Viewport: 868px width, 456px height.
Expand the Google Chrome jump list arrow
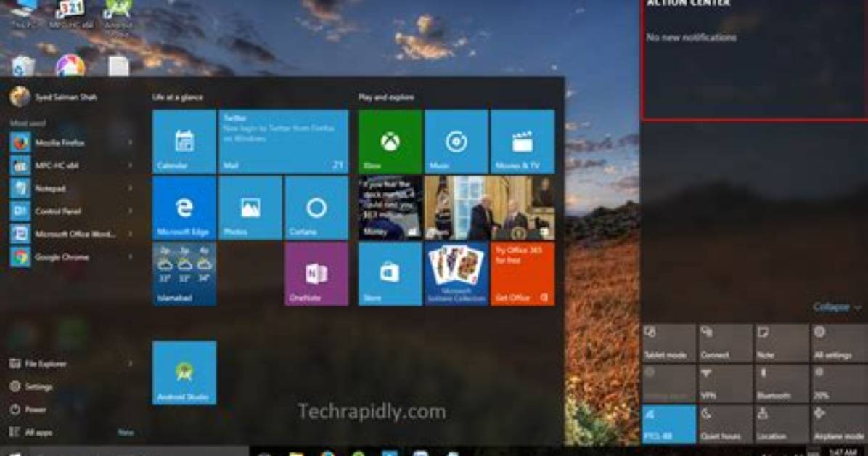point(131,257)
